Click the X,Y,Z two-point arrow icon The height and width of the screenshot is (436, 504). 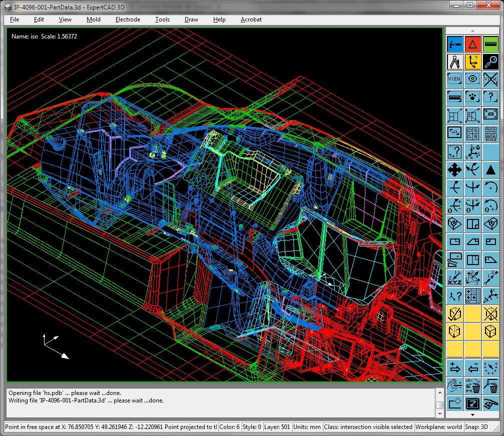[x=454, y=277]
